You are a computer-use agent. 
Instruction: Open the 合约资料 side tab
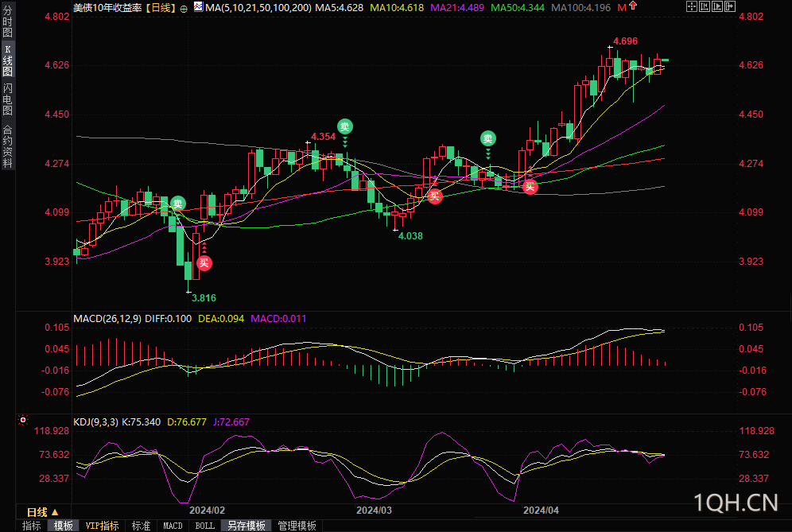[7, 146]
